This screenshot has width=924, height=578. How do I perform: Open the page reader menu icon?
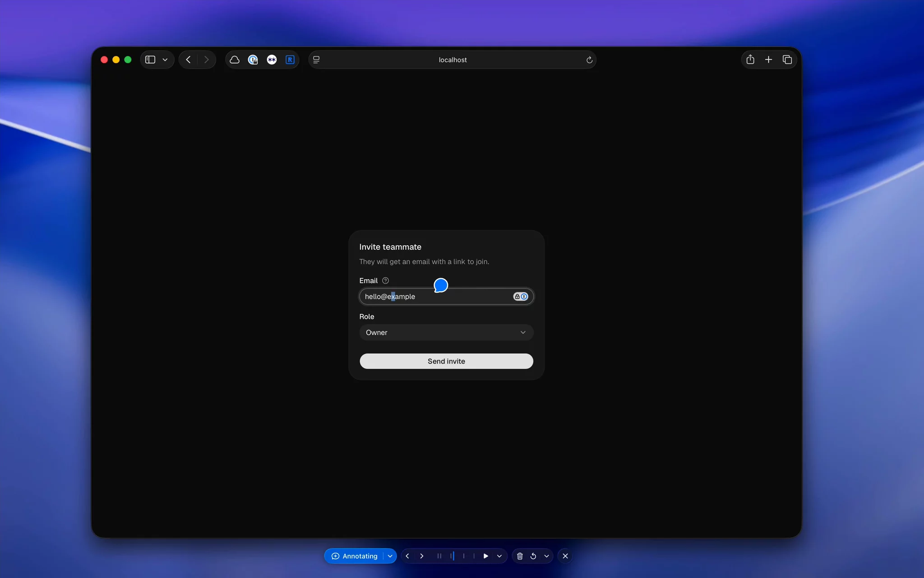pyautogui.click(x=316, y=60)
